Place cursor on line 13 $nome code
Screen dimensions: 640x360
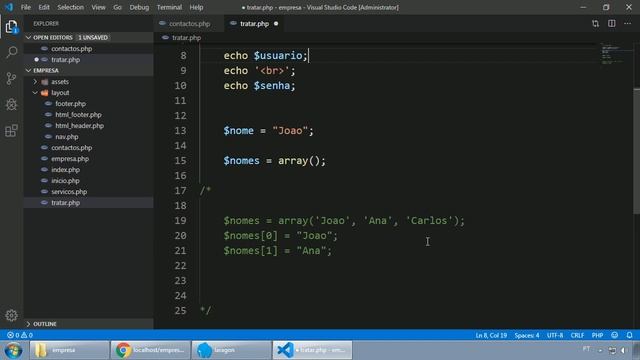point(268,131)
